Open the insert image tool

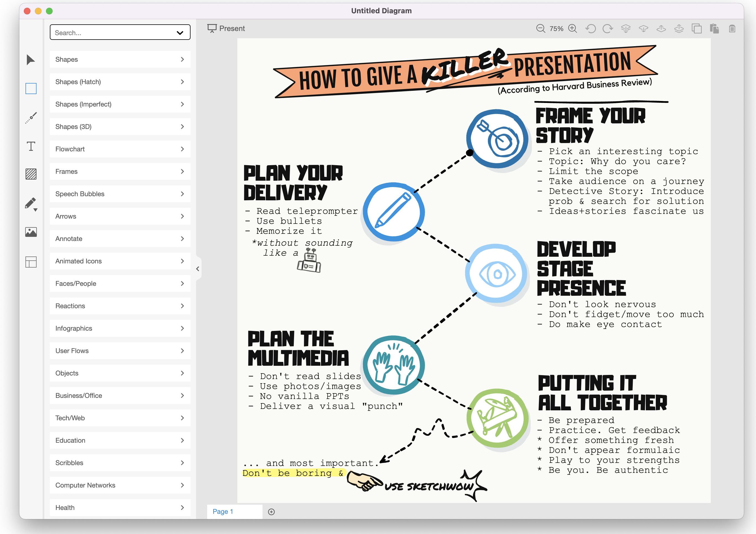click(x=31, y=232)
